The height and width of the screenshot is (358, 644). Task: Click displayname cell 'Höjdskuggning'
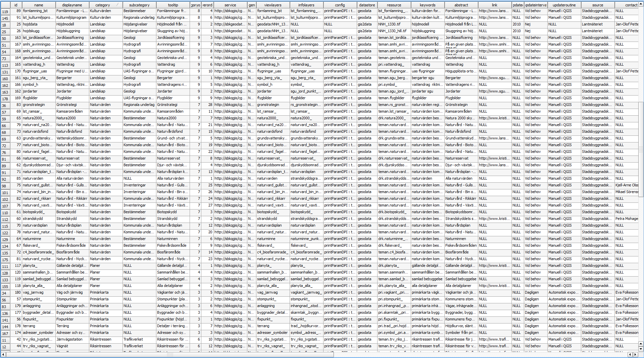pyautogui.click(x=72, y=31)
